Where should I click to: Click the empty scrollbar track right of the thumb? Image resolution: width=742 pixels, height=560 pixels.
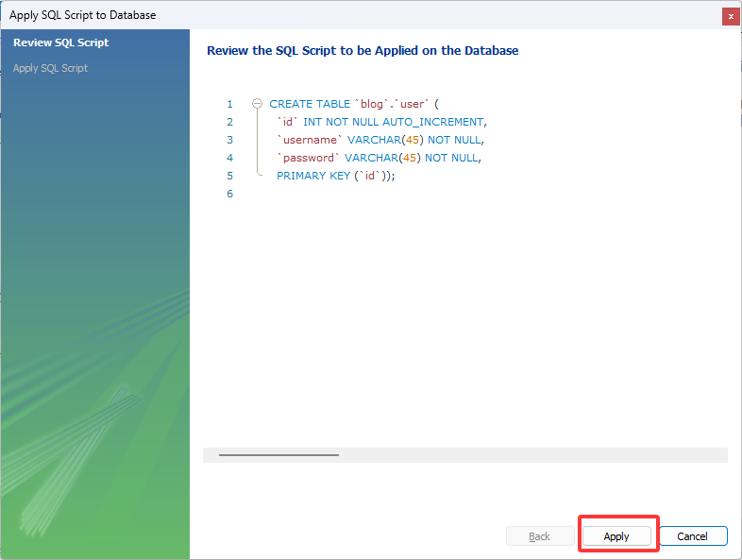click(529, 454)
